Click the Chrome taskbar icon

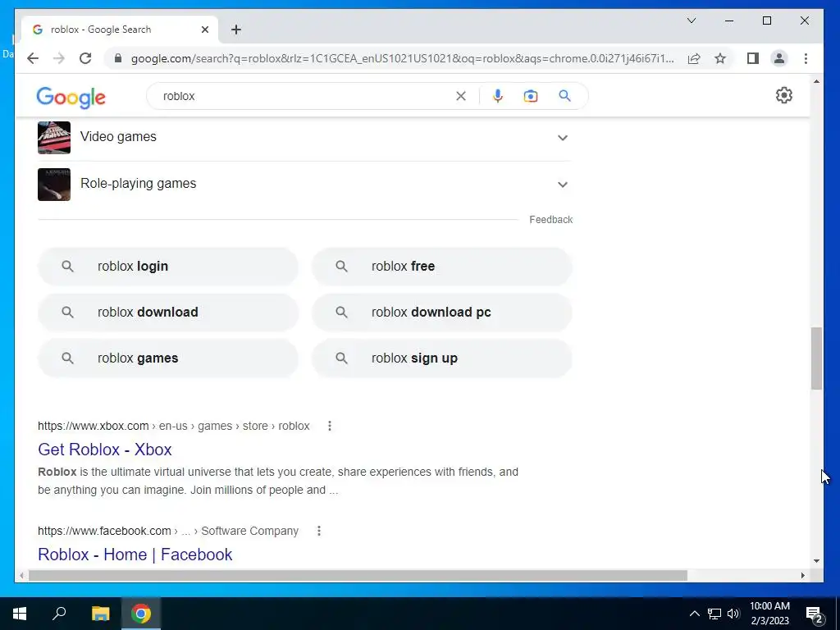[x=141, y=614]
